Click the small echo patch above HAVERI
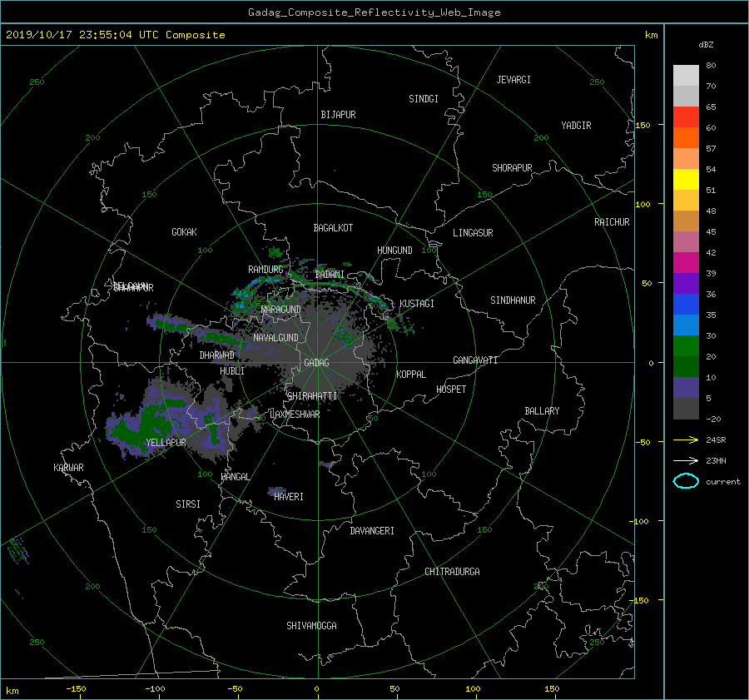749x700 pixels. click(276, 490)
